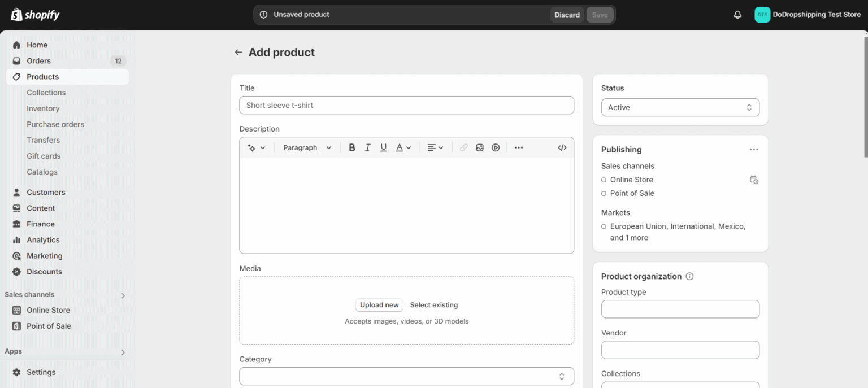
Task: Select the Markets availability indicator
Action: click(x=603, y=226)
